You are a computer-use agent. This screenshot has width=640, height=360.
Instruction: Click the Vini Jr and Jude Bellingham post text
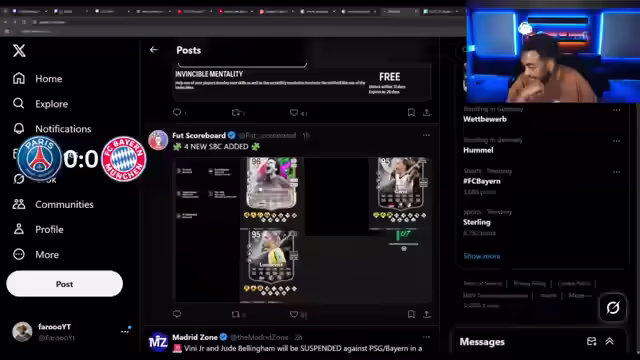point(298,349)
